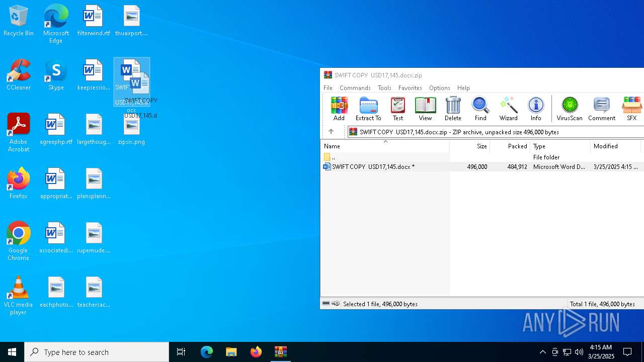Click the WinRAR taskbar button

(281, 352)
